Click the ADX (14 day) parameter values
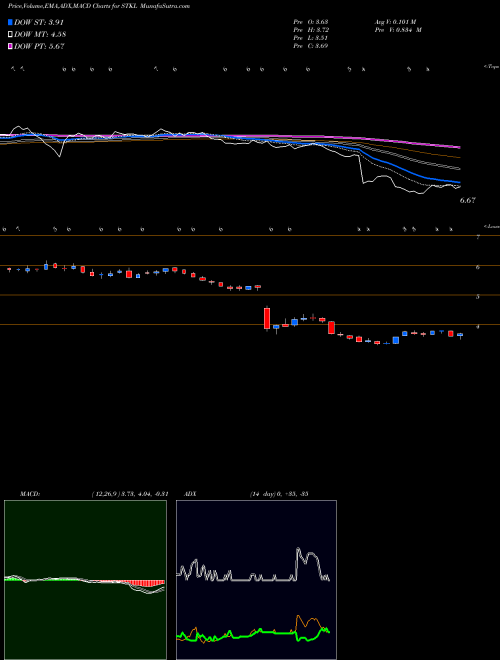Screen dimensions: 500x660 (x=279, y=494)
